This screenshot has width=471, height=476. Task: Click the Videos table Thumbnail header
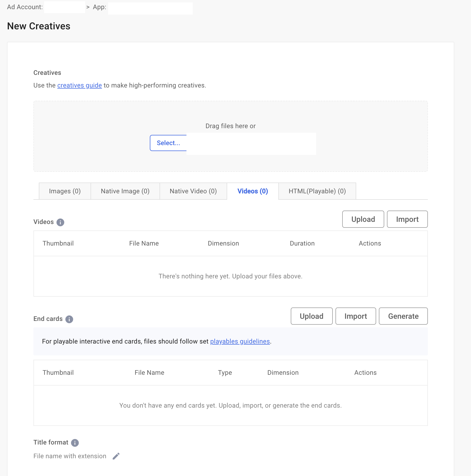[58, 243]
